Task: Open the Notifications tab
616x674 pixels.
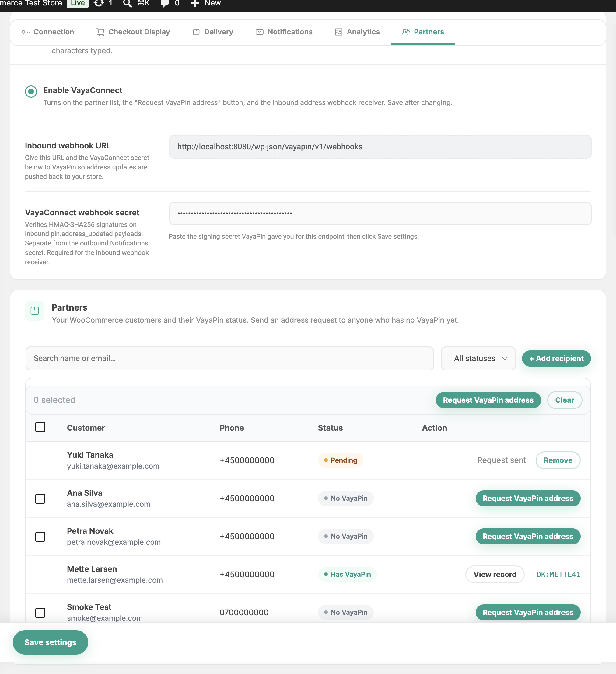Action: 284,32
